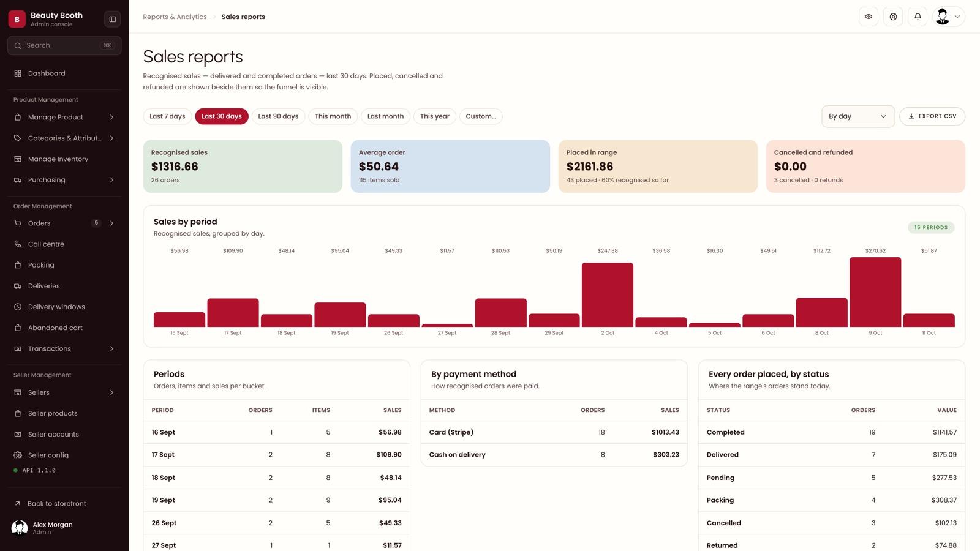The image size is (980, 551).
Task: Click the 2 Oct bar in sales chart
Action: tap(608, 294)
